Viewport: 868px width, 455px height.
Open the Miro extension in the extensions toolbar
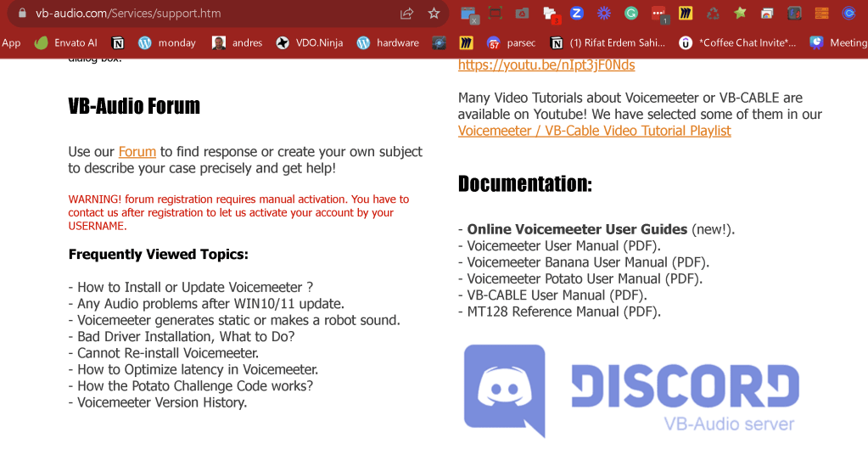coord(686,14)
